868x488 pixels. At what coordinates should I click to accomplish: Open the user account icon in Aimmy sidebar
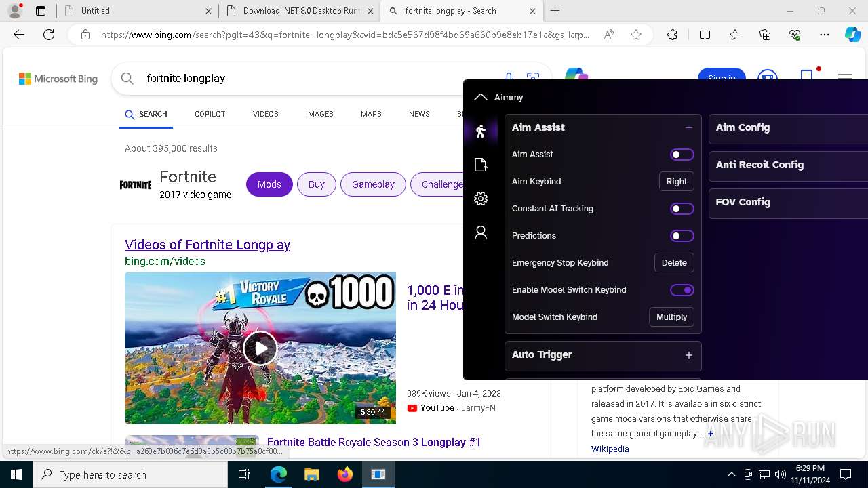point(481,232)
